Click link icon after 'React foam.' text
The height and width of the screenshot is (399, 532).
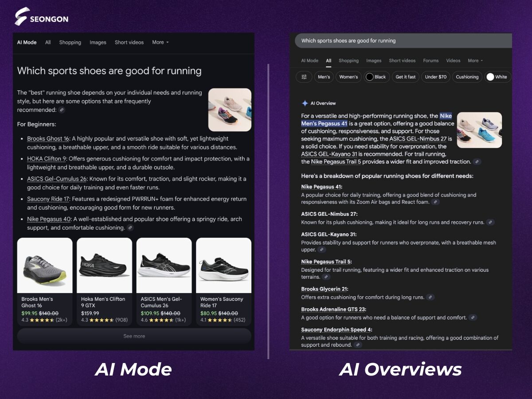coord(435,202)
